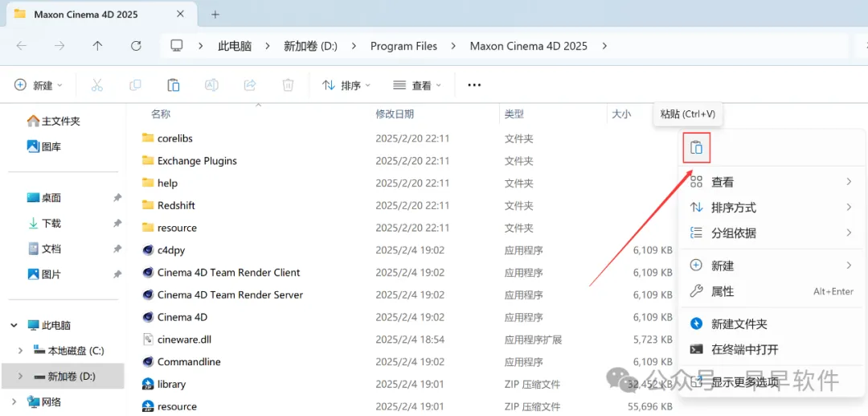This screenshot has width=868, height=416.
Task: Expand the 本地磁盘 (C:) tree node
Action: [x=20, y=351]
